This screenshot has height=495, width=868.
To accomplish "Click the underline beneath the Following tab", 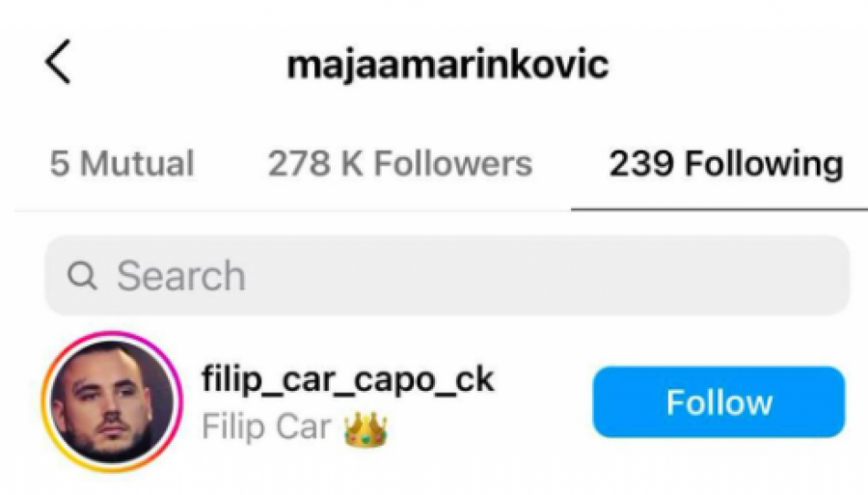I will (719, 209).
